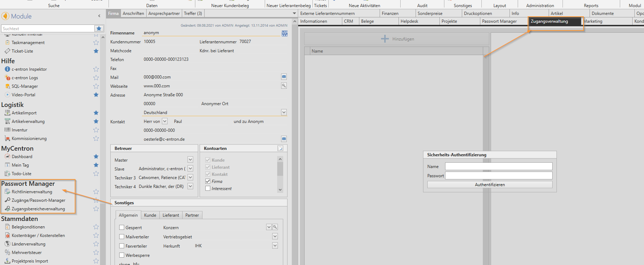Click the Konzern search magnifier icon

pos(275,227)
